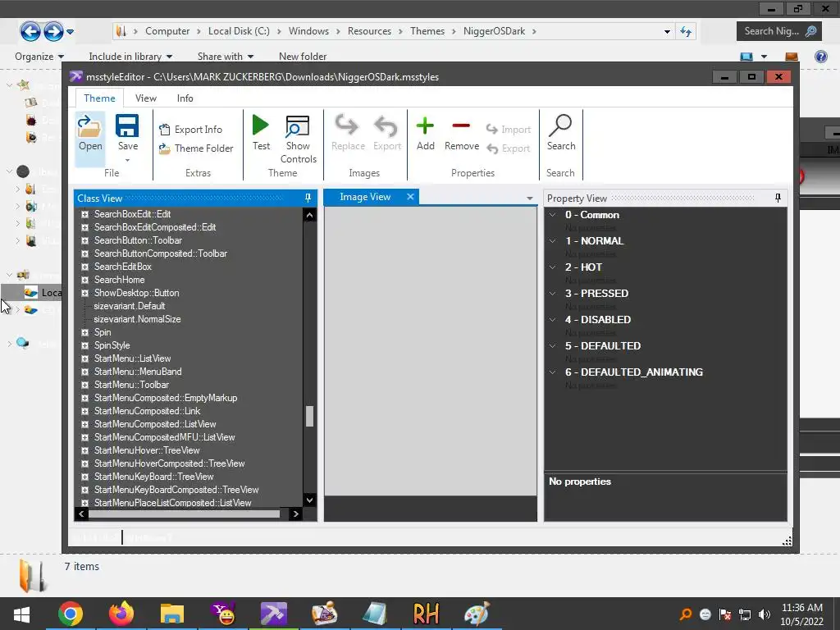The height and width of the screenshot is (630, 840).
Task: Pin the Property View panel
Action: (778, 199)
